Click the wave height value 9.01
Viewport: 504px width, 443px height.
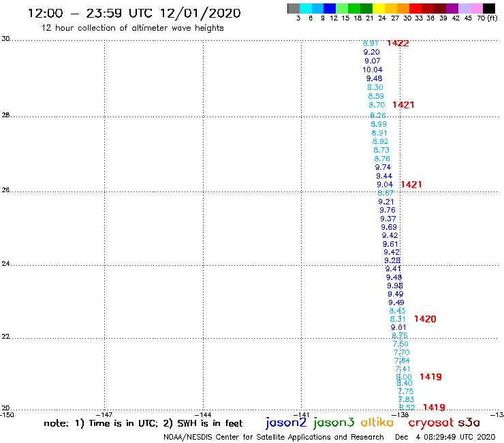pyautogui.click(x=398, y=328)
